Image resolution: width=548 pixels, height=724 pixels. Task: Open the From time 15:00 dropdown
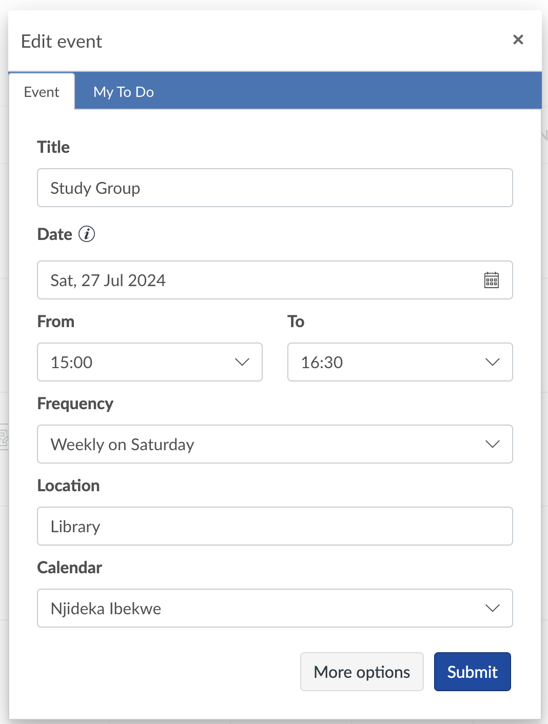coord(150,362)
